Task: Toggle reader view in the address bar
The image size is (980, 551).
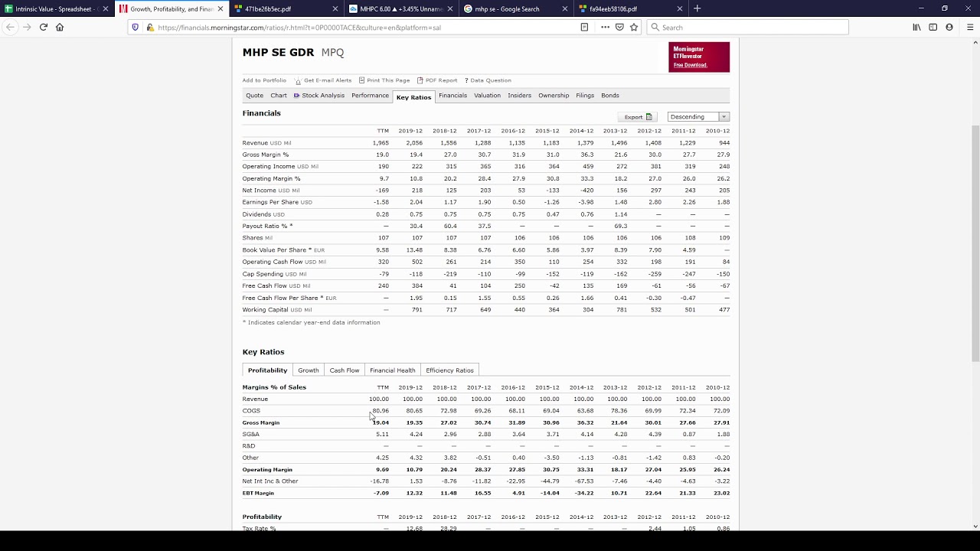Action: (x=584, y=28)
